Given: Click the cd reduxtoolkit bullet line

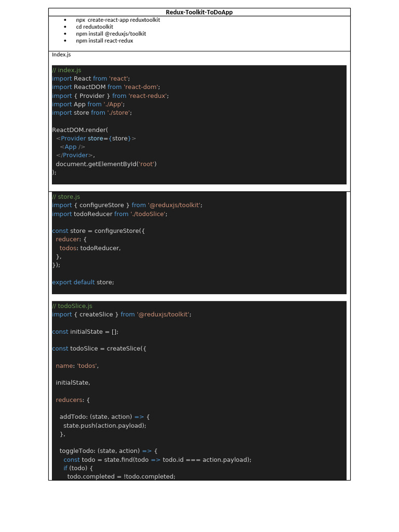Looking at the screenshot, I should pyautogui.click(x=95, y=26).
